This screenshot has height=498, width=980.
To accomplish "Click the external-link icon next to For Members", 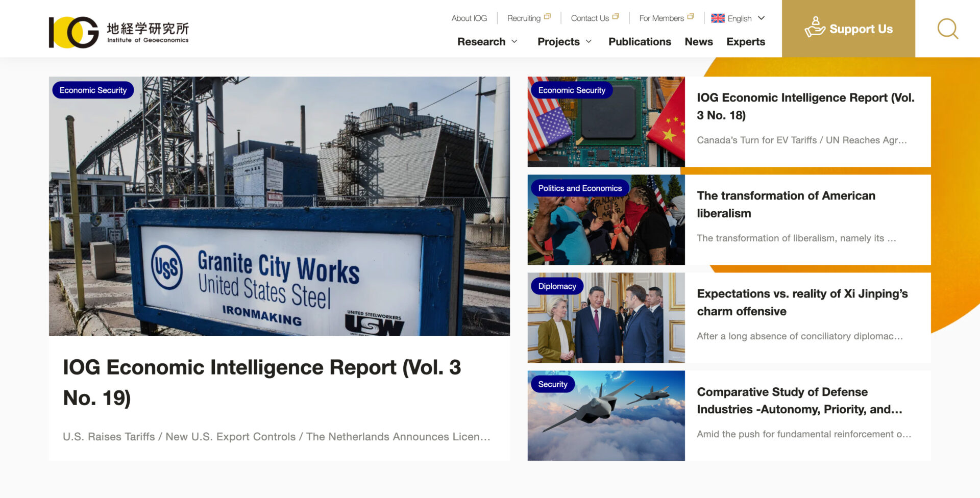I will (x=691, y=17).
